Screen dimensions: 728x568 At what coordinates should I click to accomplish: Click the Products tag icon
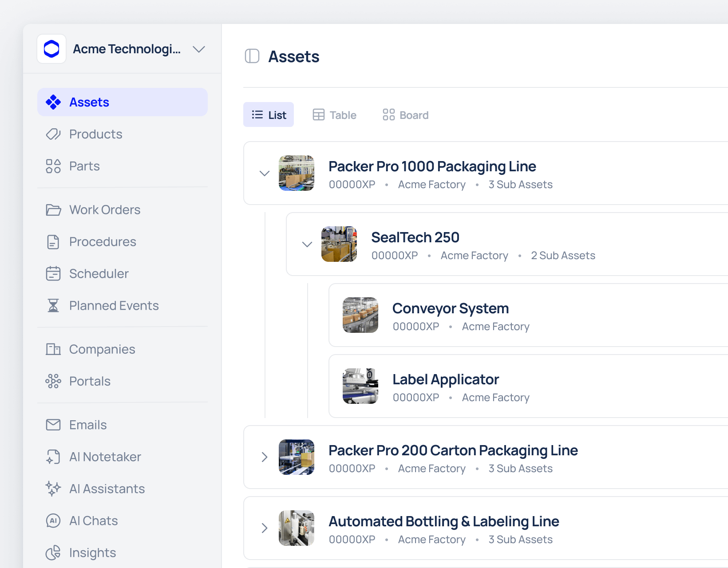click(53, 134)
